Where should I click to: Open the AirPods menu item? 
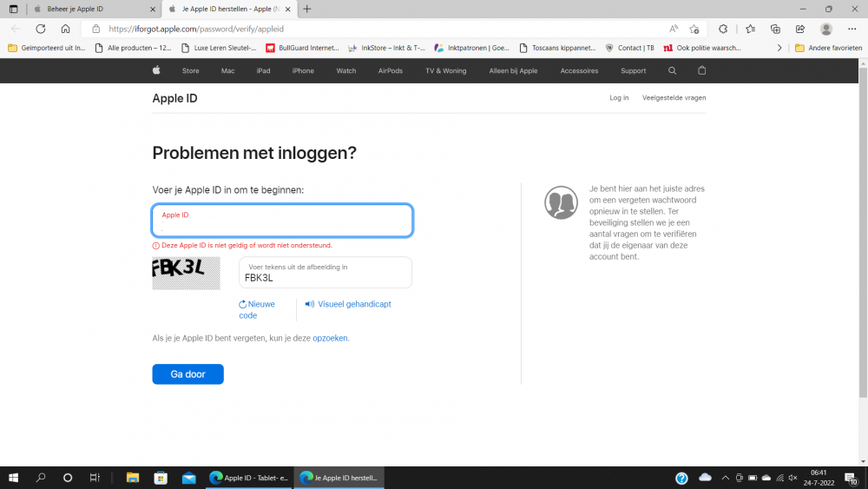[391, 71]
